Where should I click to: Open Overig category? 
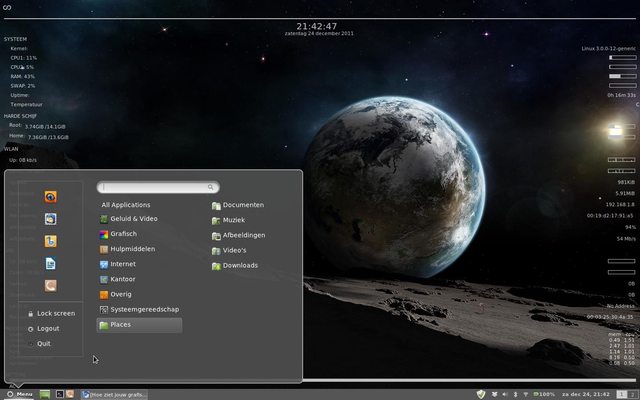coord(116,295)
